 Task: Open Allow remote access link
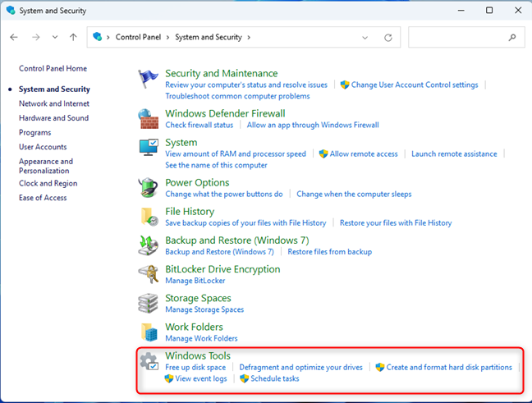(364, 153)
